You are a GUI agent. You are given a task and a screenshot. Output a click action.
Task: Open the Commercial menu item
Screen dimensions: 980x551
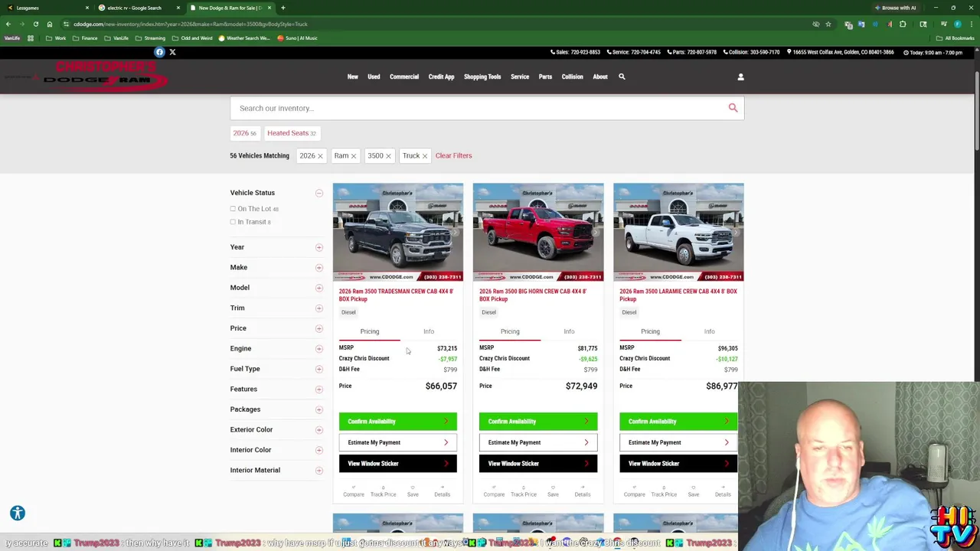point(404,77)
